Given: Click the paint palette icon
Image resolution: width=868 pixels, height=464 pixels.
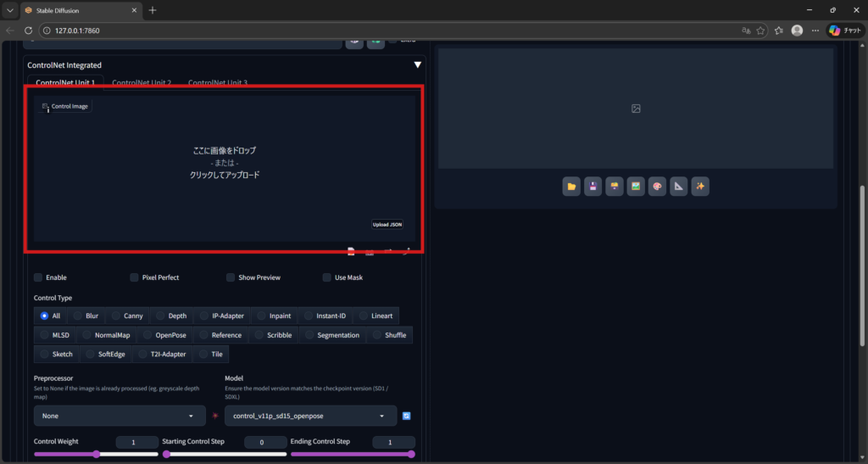Looking at the screenshot, I should tap(657, 187).
